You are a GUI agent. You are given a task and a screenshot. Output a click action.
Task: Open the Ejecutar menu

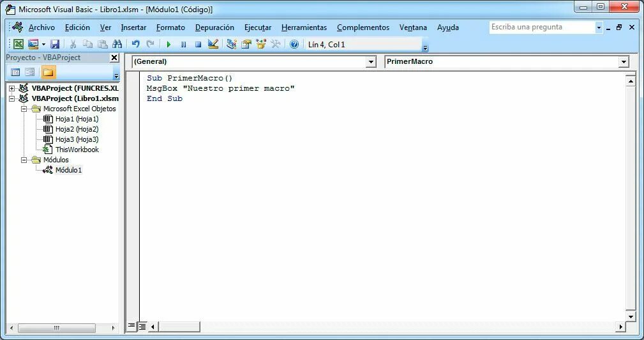(x=258, y=27)
